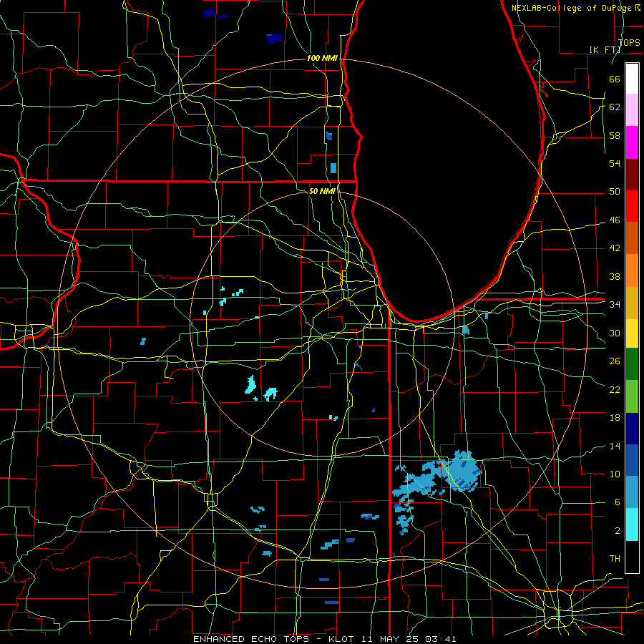Click the light green legend swatch
The height and width of the screenshot is (644, 644).
[632, 396]
